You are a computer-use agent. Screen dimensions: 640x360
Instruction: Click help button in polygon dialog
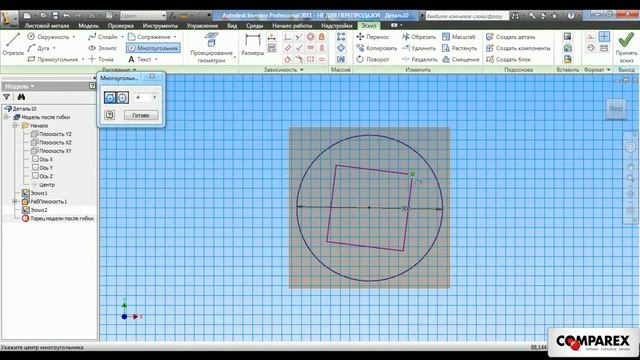click(x=109, y=115)
